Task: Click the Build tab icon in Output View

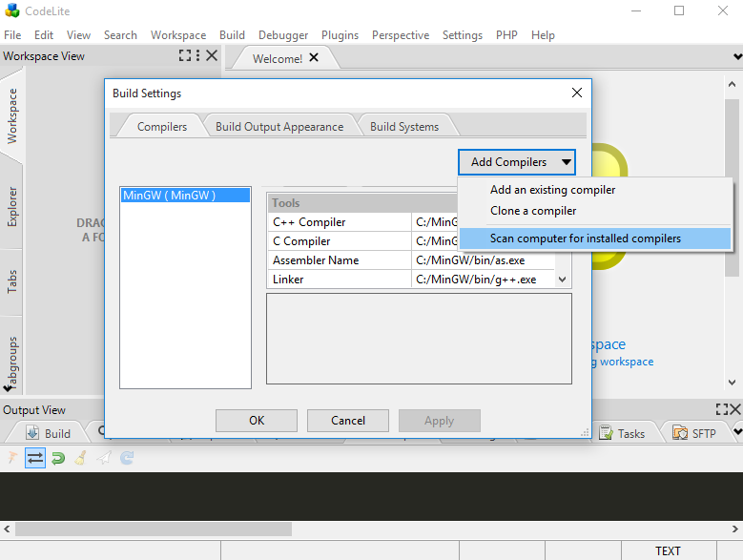Action: [x=32, y=432]
